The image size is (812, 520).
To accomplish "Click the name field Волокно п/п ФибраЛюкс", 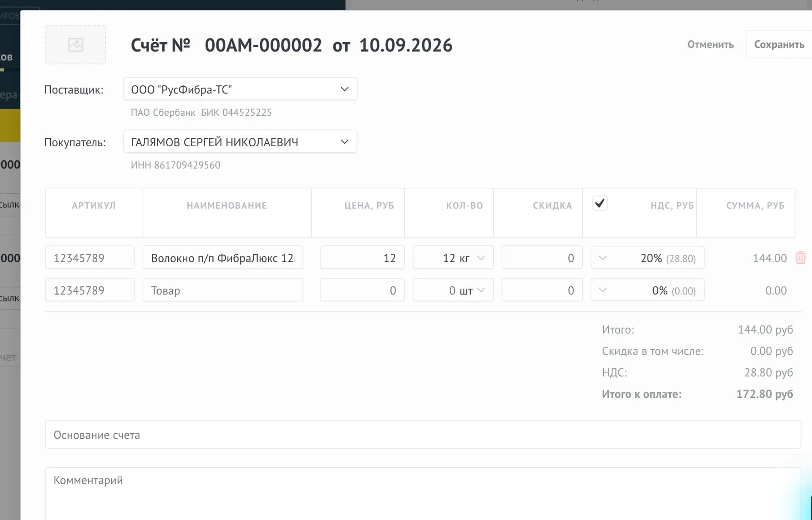I will [223, 257].
